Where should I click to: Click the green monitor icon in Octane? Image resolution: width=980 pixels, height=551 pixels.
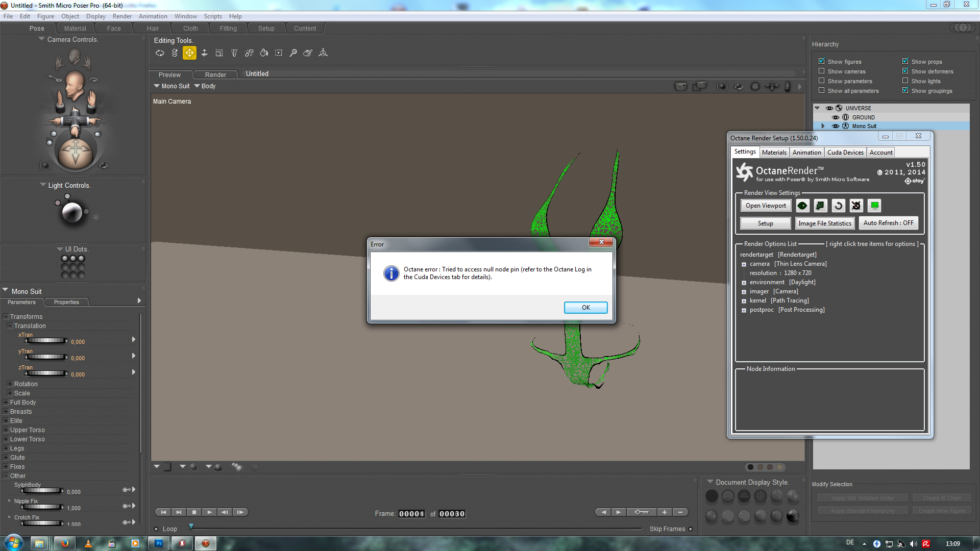pyautogui.click(x=875, y=206)
